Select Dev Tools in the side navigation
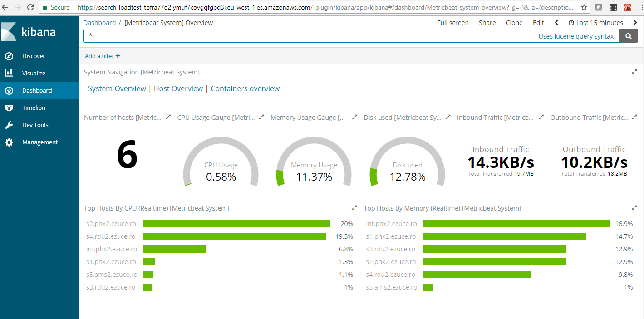This screenshot has height=319, width=644. pos(35,125)
